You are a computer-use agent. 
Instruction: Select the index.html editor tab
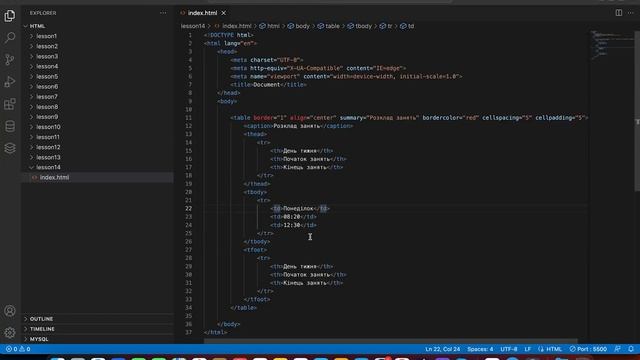[203, 13]
